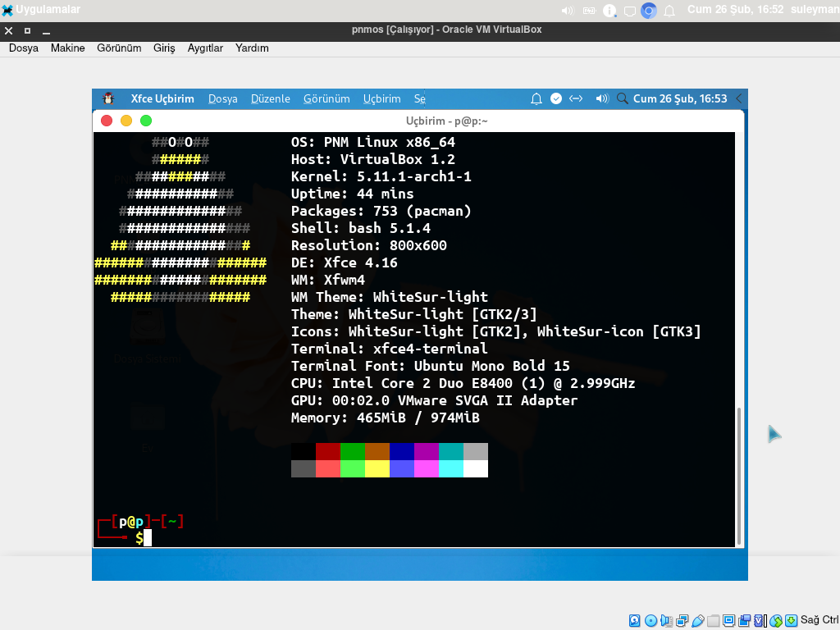Click host clock Cum 26 Şub, 16:52
The image size is (840, 630).
pyautogui.click(x=735, y=10)
